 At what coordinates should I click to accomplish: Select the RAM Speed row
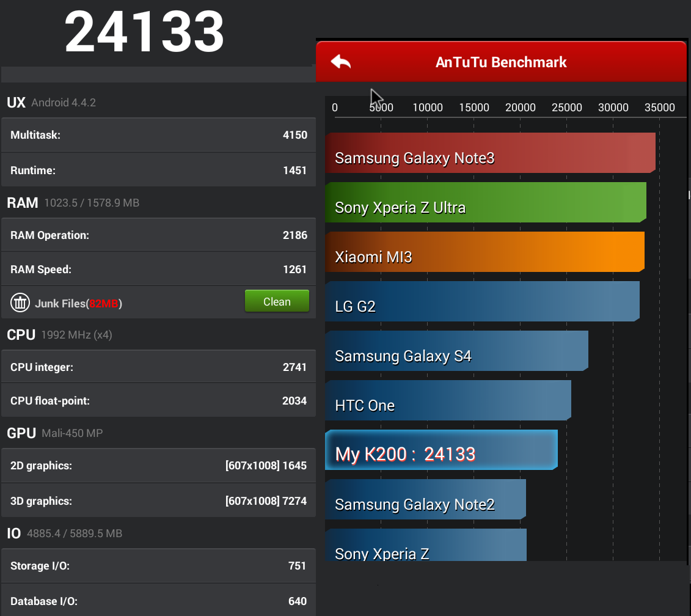click(x=159, y=269)
